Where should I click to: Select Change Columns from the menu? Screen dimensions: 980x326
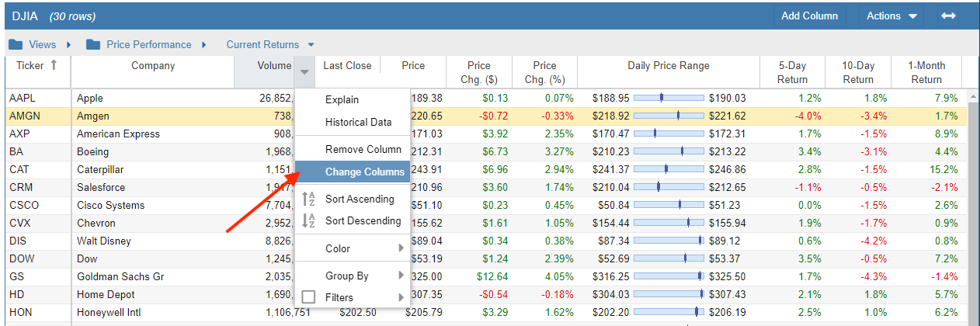[x=364, y=172]
